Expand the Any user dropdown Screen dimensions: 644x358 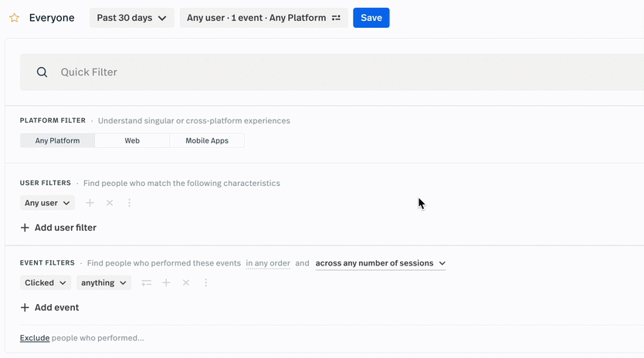(x=47, y=203)
